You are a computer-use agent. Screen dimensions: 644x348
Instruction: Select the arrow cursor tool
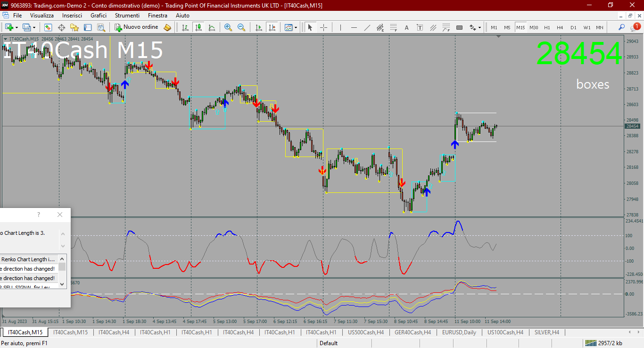310,27
